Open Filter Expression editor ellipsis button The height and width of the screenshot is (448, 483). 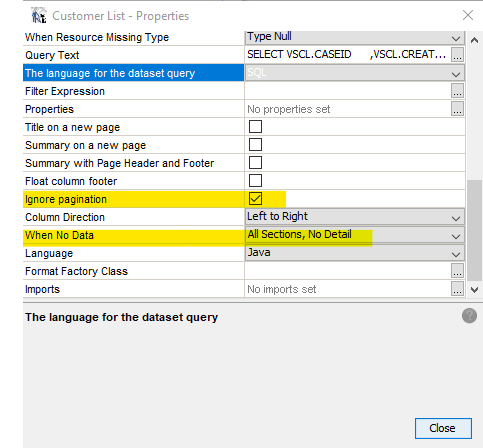pos(457,91)
